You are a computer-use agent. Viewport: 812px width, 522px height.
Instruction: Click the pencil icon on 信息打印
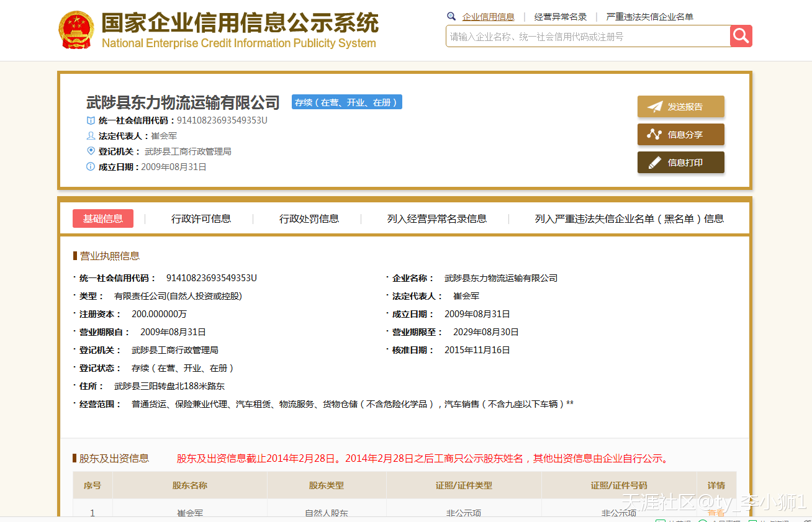coord(654,163)
